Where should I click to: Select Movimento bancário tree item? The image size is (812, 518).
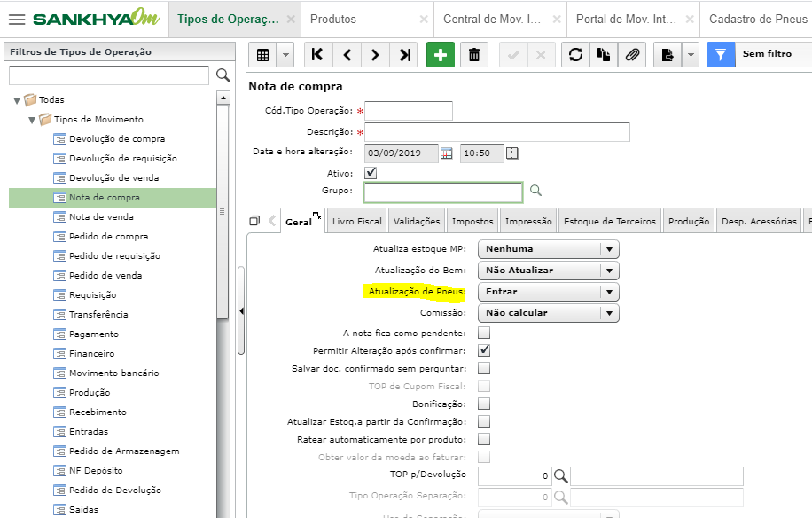[114, 373]
